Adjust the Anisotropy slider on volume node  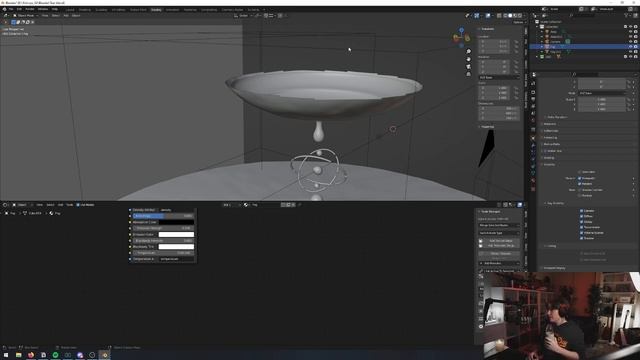coord(163,216)
